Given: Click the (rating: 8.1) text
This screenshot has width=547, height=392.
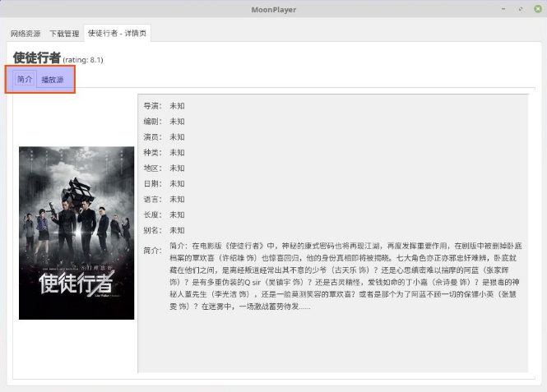Looking at the screenshot, I should (83, 60).
